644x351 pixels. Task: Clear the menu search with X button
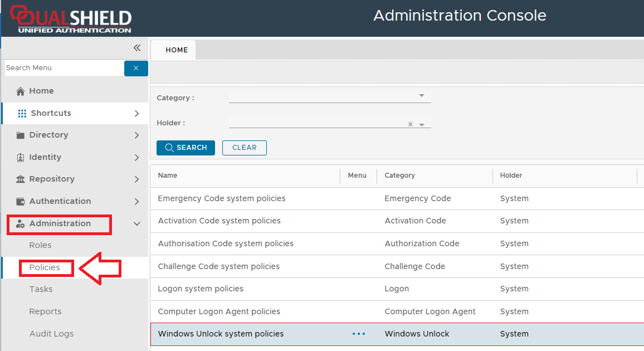tap(136, 68)
